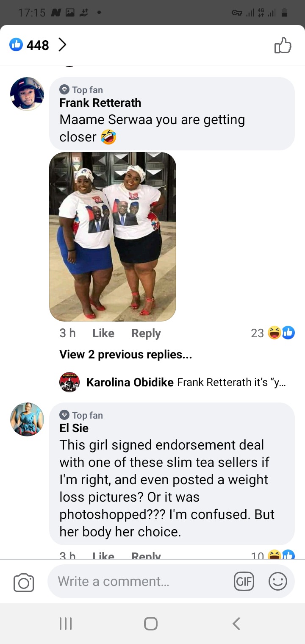Open the emoji smiley picker
The image size is (305, 644).
[278, 581]
